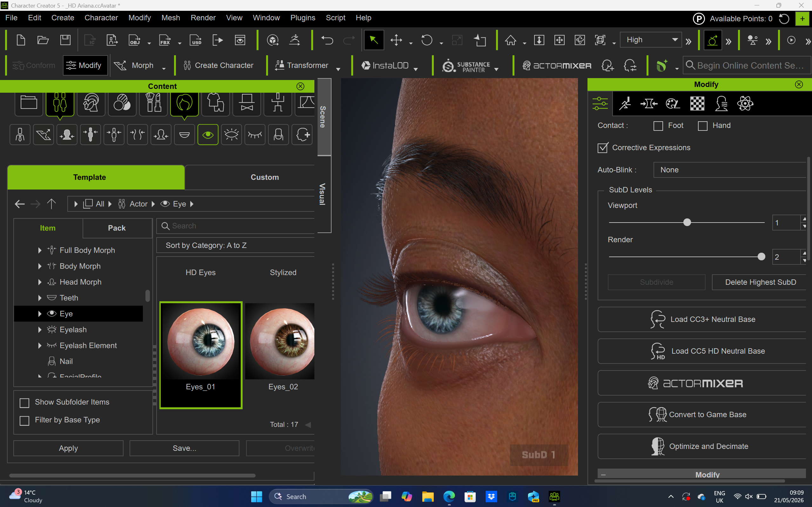The height and width of the screenshot is (507, 812).
Task: Select the Teeth filter icon in Content
Action: click(x=185, y=135)
